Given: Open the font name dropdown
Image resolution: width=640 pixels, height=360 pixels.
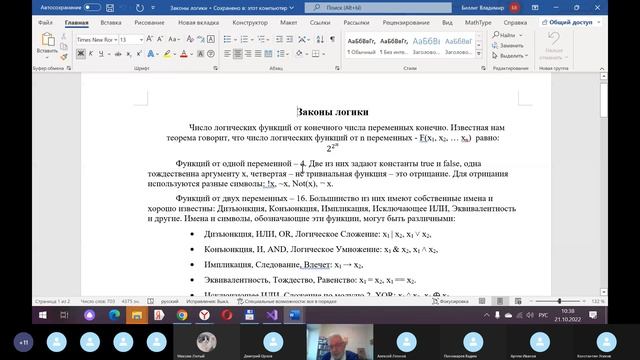Looking at the screenshot, I should (x=116, y=40).
